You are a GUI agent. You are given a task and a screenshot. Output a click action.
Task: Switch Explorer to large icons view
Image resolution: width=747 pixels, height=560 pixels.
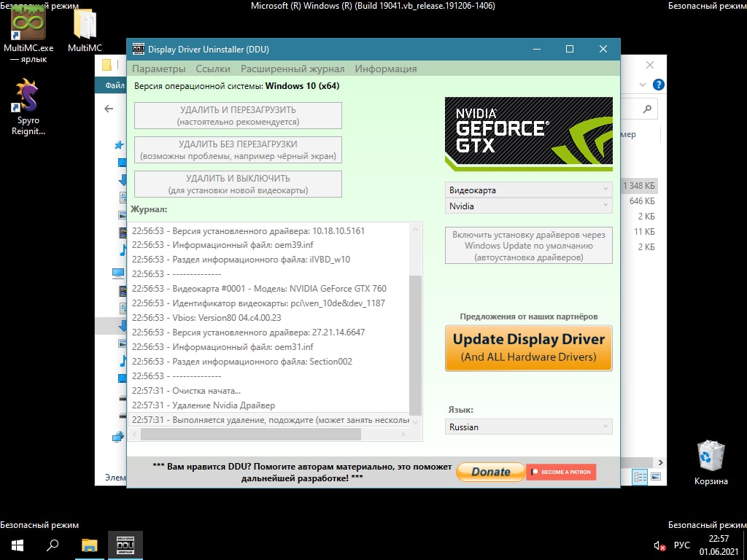[656, 477]
